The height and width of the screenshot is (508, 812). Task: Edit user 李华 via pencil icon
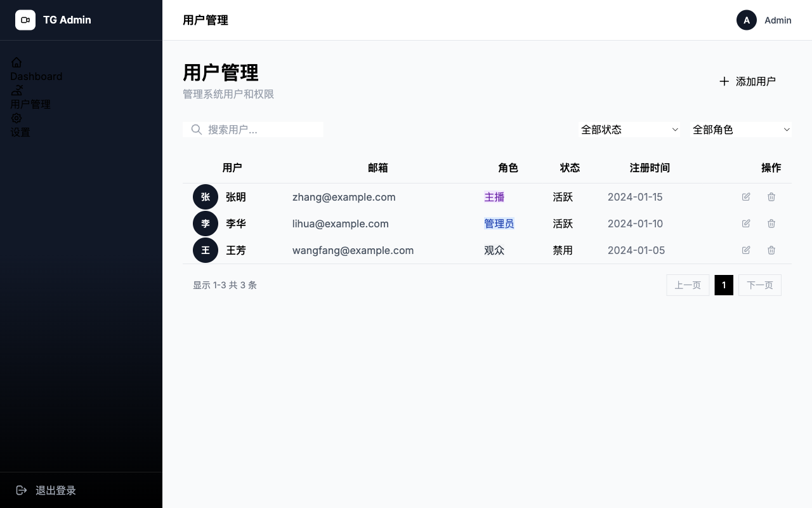pos(746,224)
